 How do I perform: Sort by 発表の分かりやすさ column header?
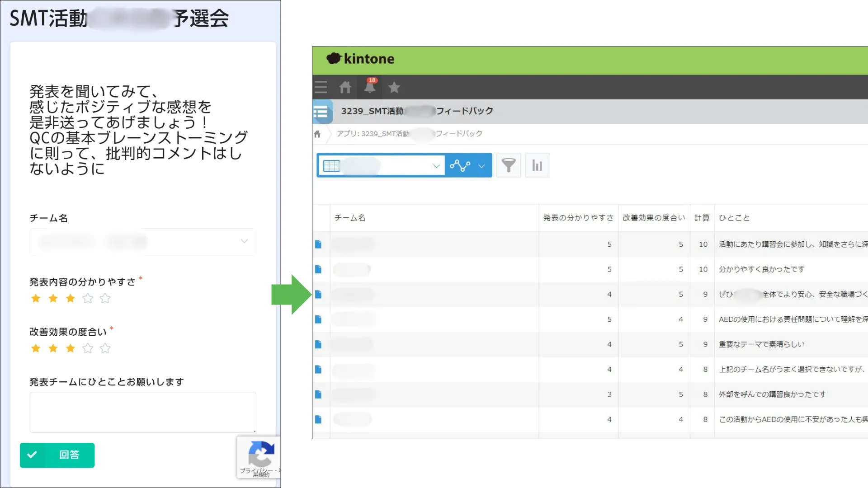tap(578, 218)
